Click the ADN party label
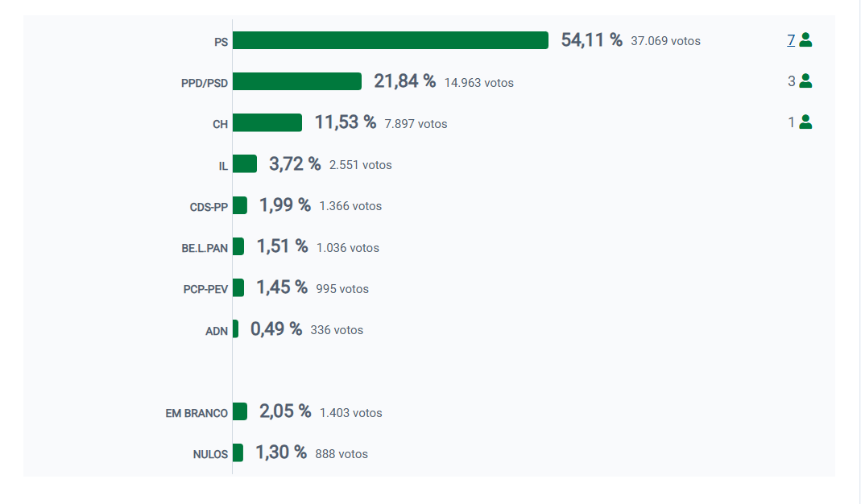 point(217,331)
